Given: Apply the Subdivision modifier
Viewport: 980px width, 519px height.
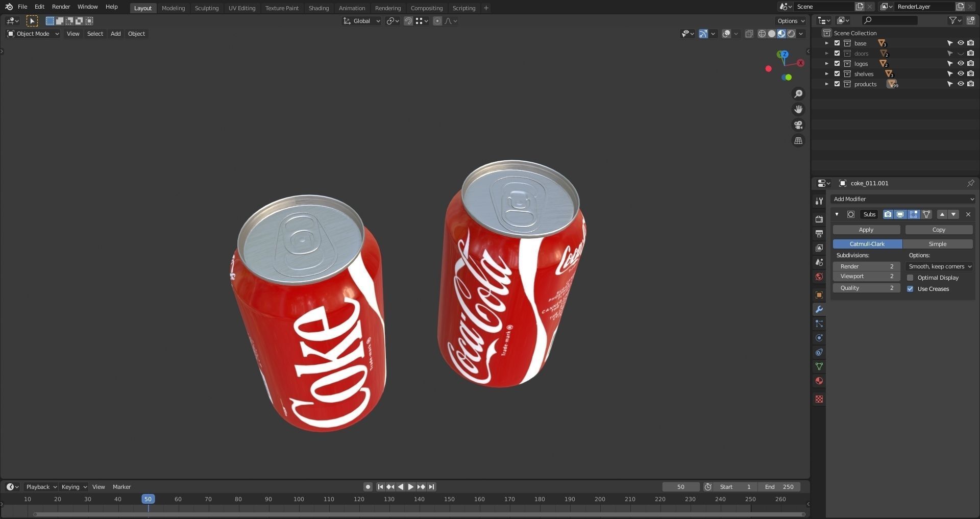Looking at the screenshot, I should click(866, 230).
